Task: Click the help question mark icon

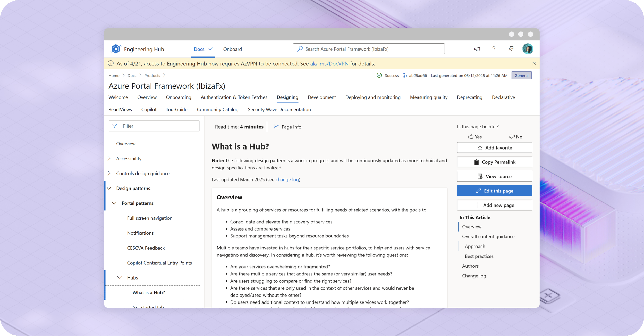Action: coord(494,49)
